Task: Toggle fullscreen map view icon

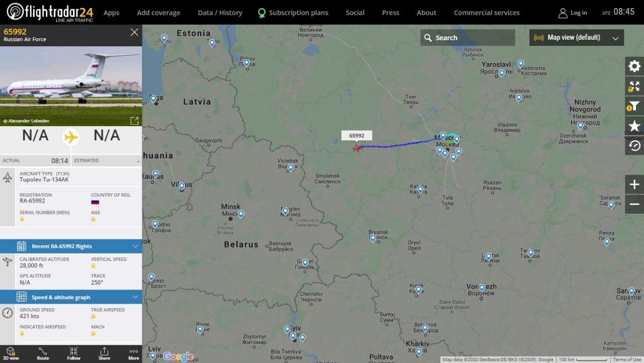Action: [634, 86]
